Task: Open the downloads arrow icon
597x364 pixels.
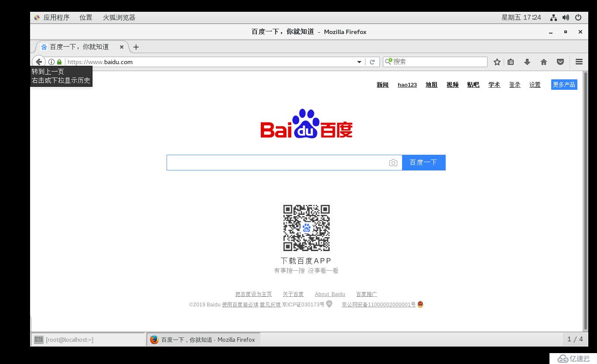Action: (x=527, y=62)
